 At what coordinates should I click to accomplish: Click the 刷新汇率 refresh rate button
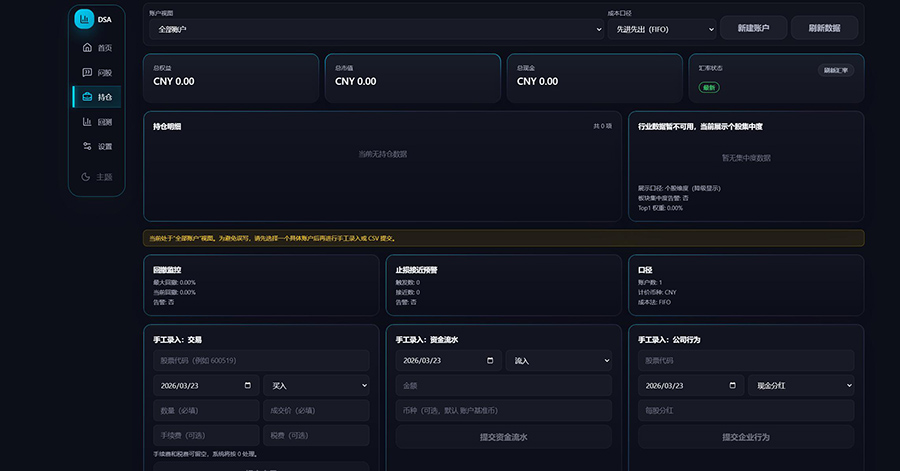point(835,70)
